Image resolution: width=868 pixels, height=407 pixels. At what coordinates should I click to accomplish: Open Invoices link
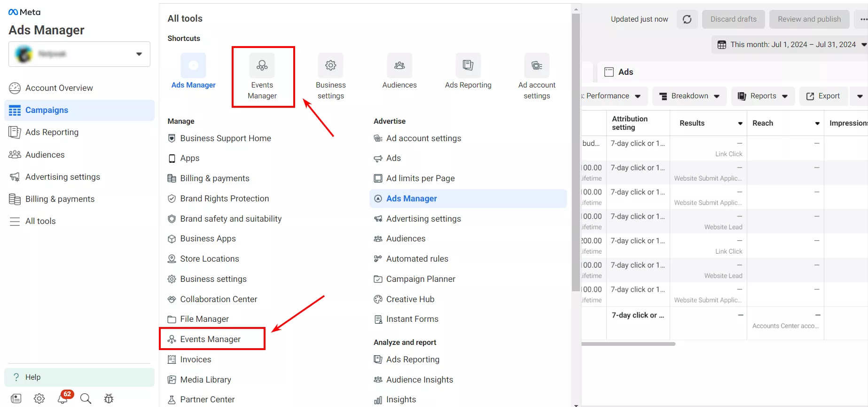tap(195, 359)
